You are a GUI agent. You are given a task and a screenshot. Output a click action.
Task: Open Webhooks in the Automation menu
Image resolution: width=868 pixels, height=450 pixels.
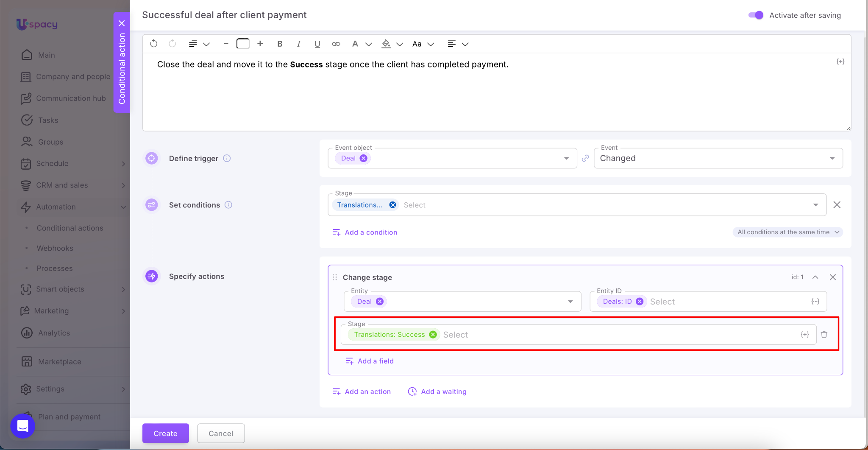click(55, 248)
